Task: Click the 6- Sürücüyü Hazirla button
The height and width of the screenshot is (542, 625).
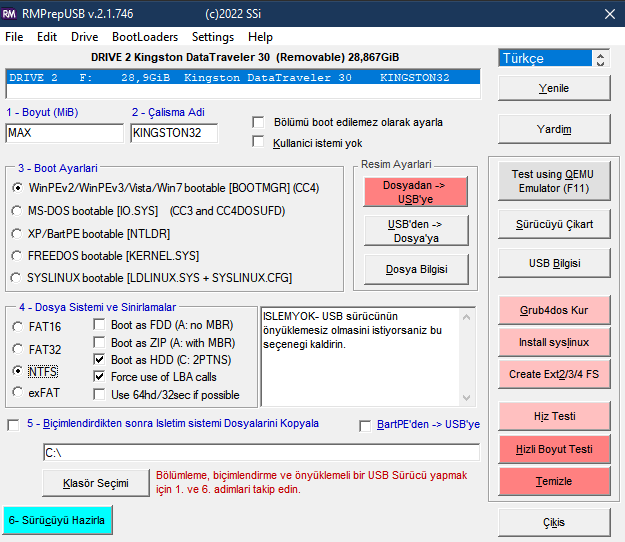Action: (x=58, y=520)
